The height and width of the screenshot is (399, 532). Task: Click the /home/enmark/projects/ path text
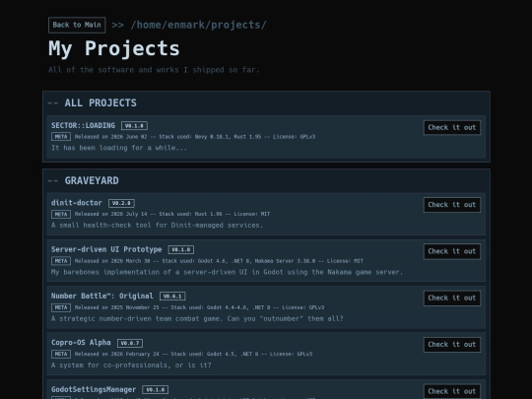[198, 25]
